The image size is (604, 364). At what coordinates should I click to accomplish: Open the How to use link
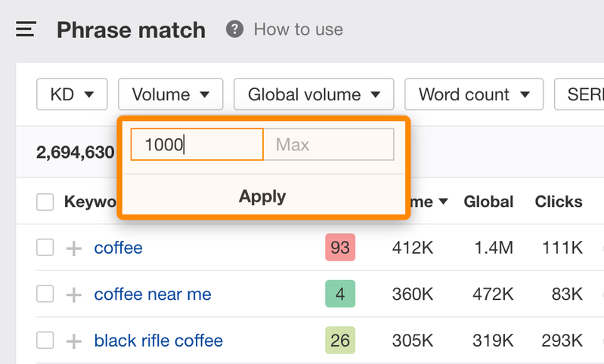tap(298, 29)
